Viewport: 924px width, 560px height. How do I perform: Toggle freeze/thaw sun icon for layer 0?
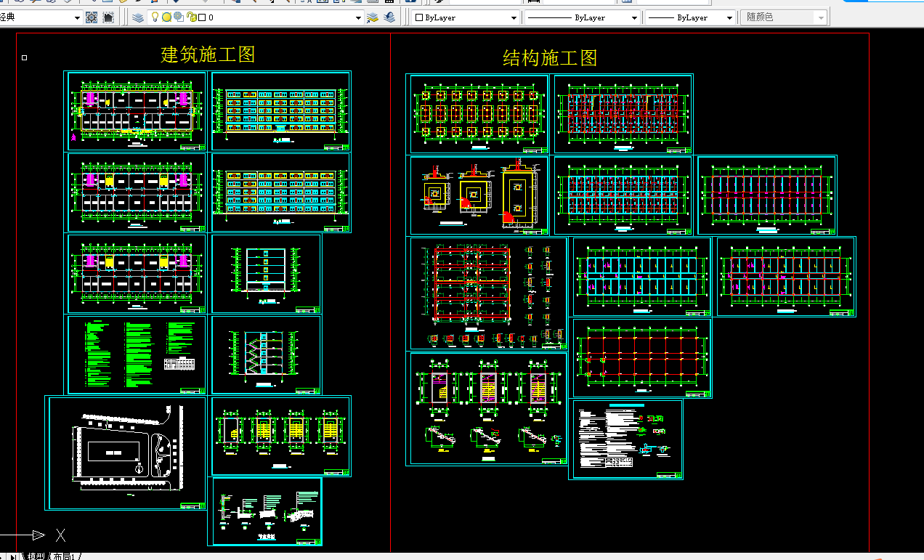click(x=166, y=17)
